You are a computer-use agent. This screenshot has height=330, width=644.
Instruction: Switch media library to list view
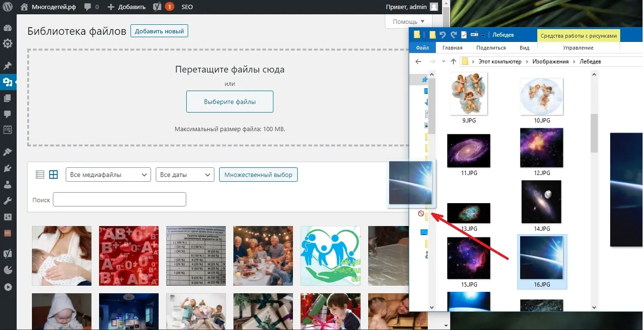point(40,175)
